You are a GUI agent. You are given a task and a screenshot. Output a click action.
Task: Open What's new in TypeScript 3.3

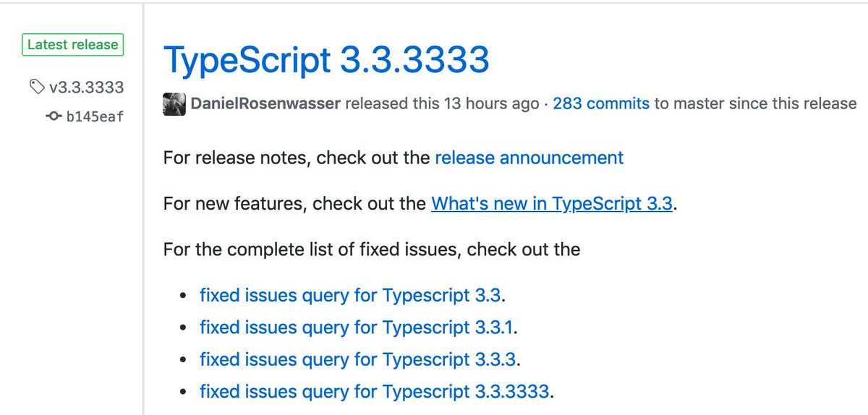553,204
